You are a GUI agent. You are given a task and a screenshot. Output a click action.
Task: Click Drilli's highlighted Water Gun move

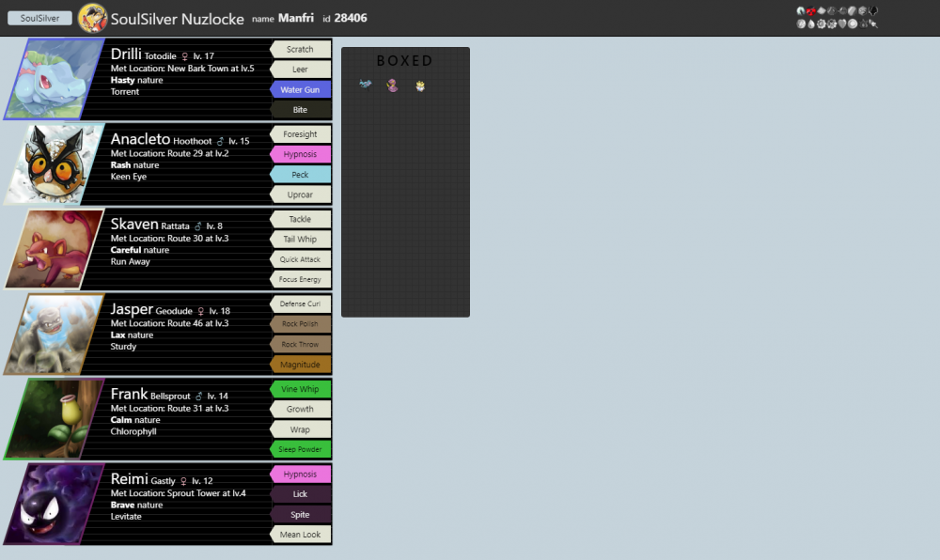point(300,89)
